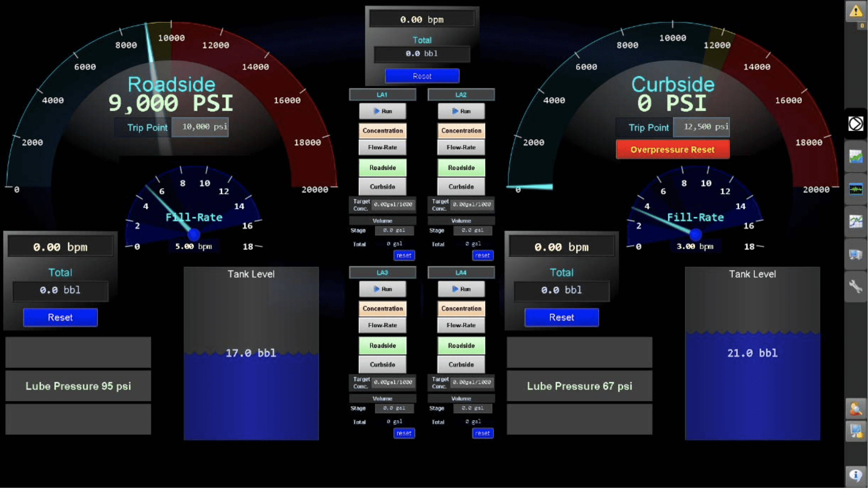Edit LA2 Target Conc. value field
Image resolution: width=868 pixels, height=491 pixels.
472,205
